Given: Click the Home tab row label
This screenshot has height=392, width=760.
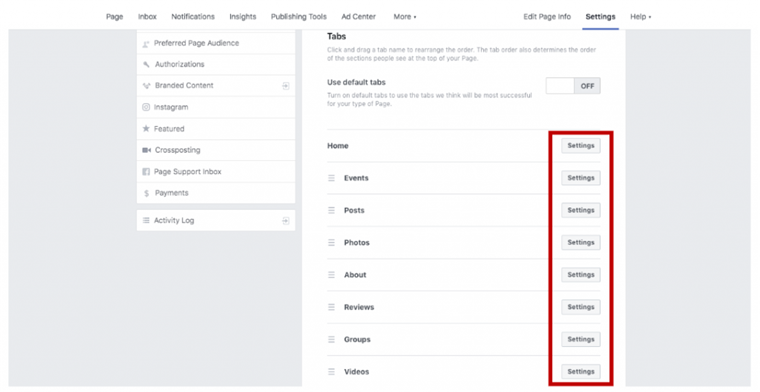Looking at the screenshot, I should click(338, 146).
